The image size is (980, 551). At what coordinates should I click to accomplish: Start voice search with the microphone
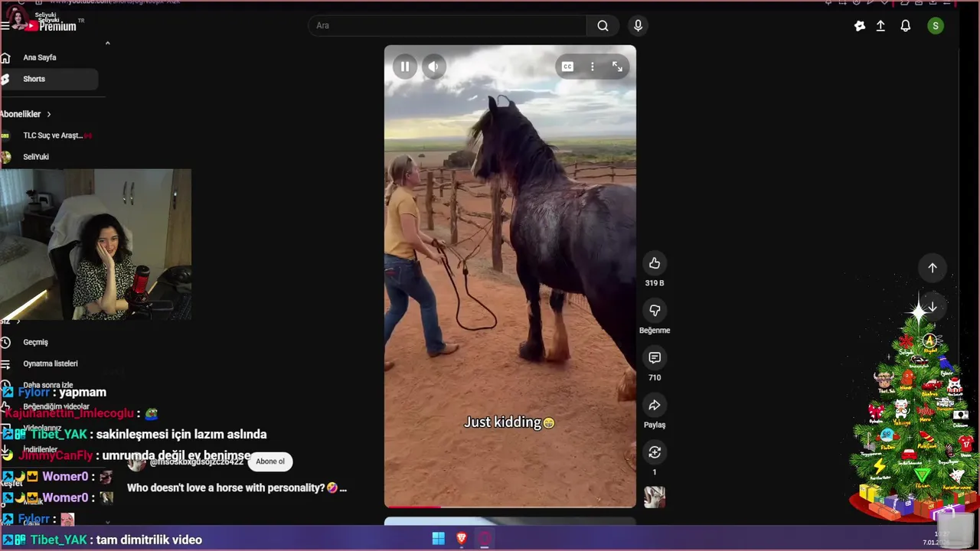click(x=638, y=25)
